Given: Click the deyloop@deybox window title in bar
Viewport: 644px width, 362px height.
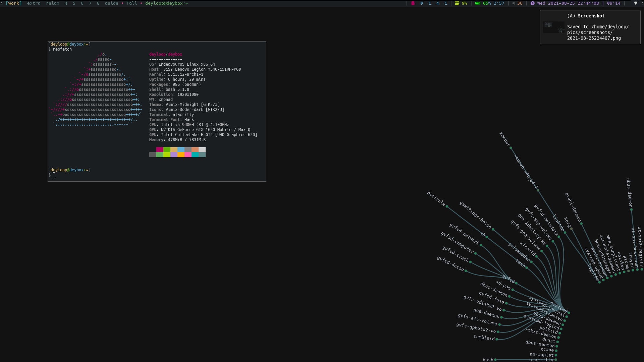Looking at the screenshot, I should coord(166,3).
